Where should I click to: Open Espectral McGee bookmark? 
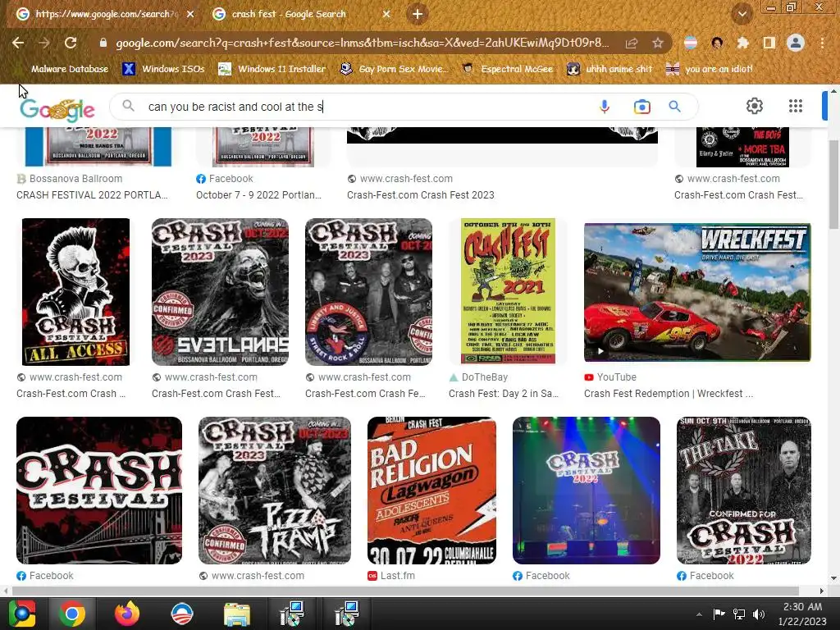coord(508,69)
